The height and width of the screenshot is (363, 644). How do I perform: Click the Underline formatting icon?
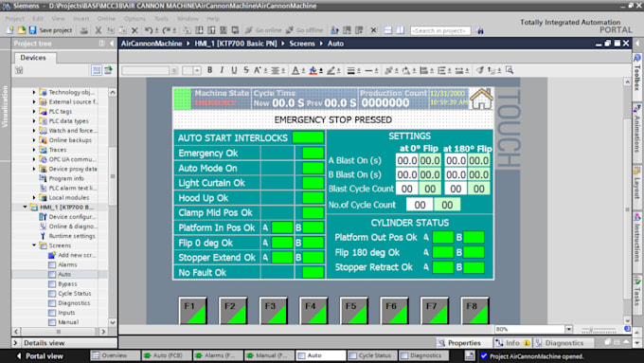tap(234, 70)
